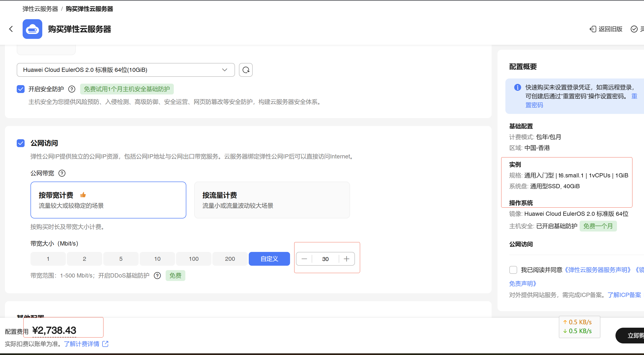The height and width of the screenshot is (355, 644).
Task: Open the 重置密码 link
Action: [x=534, y=105]
